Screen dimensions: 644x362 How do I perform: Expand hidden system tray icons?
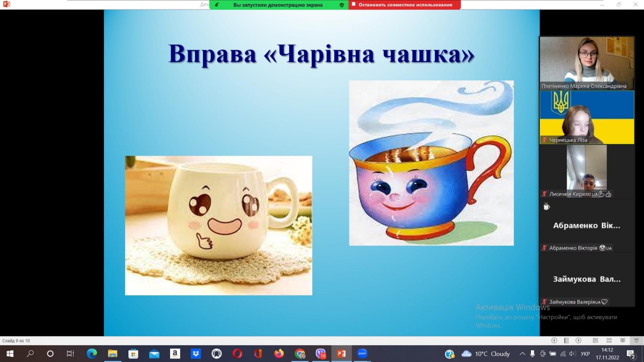click(522, 354)
